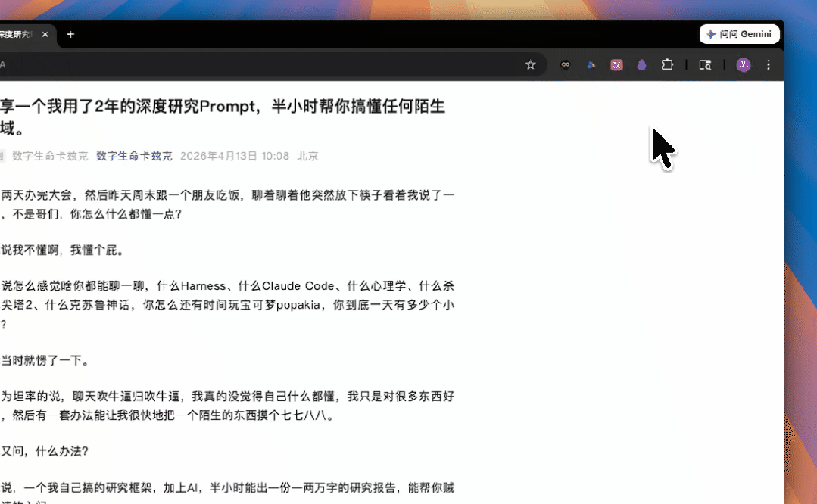Click the 问问 Gemini button
The width and height of the screenshot is (817, 504).
pyautogui.click(x=739, y=34)
